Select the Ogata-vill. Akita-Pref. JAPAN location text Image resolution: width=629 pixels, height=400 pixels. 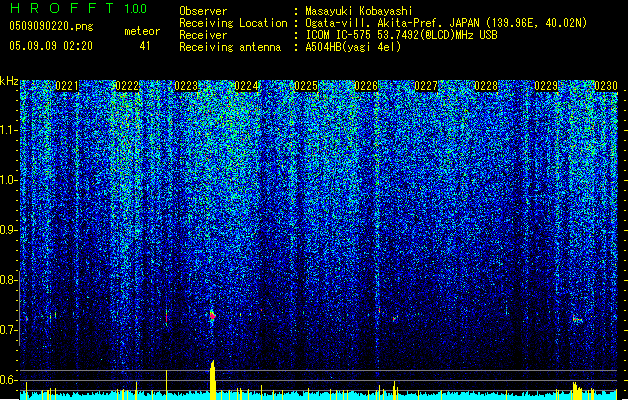(x=446, y=23)
